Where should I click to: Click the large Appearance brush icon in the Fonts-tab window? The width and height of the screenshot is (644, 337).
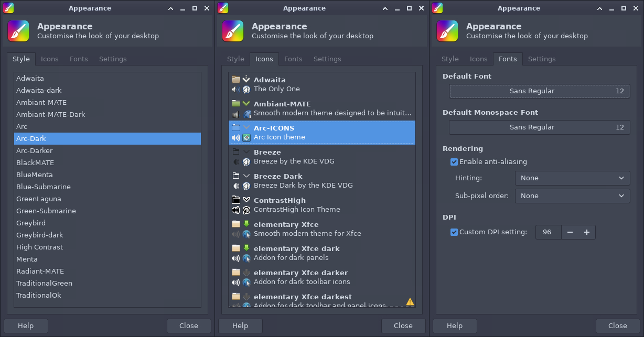(447, 31)
